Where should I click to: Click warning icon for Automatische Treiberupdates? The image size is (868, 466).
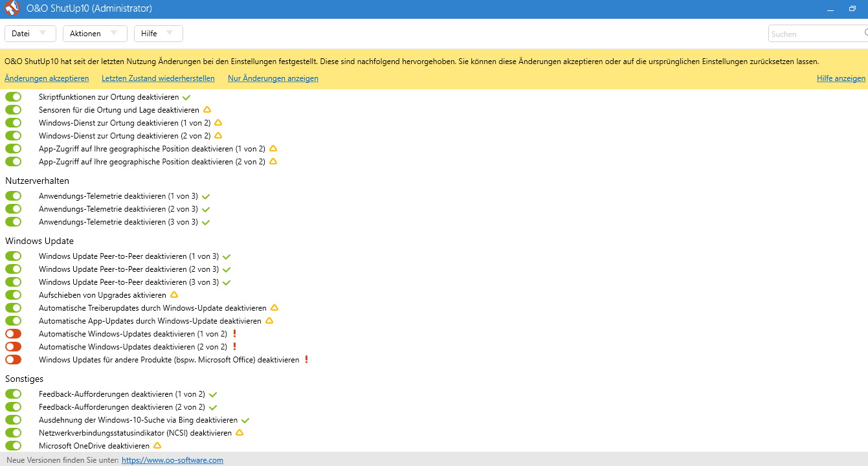click(x=274, y=307)
